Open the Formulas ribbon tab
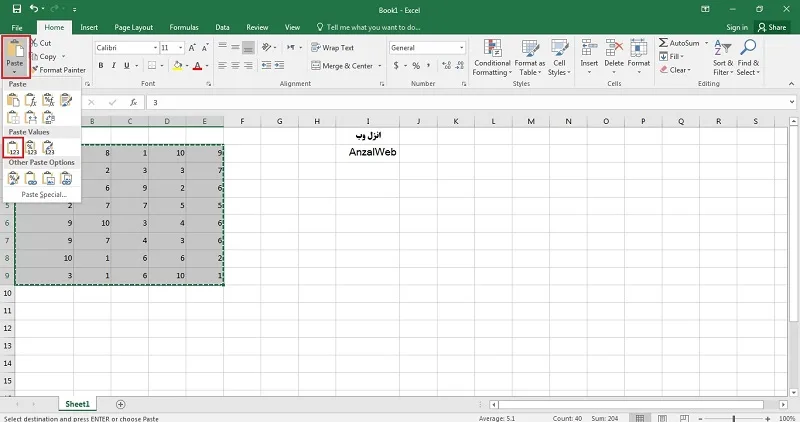This screenshot has width=800, height=422. tap(184, 28)
